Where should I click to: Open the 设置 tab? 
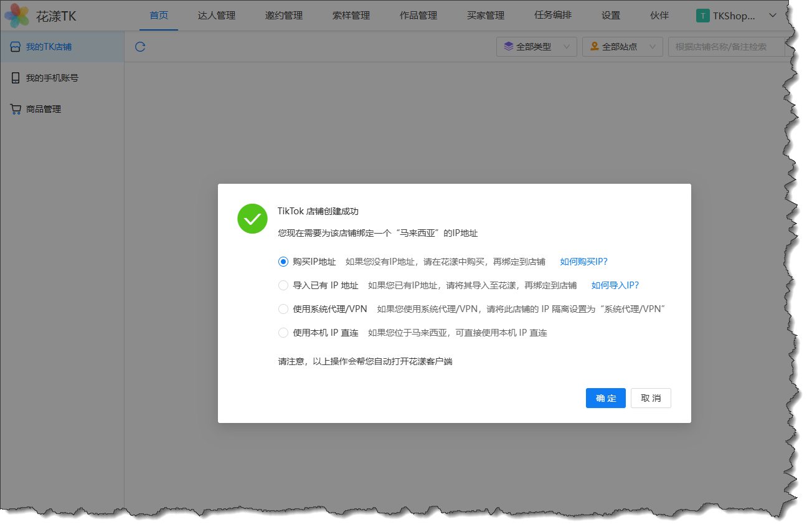coord(611,16)
